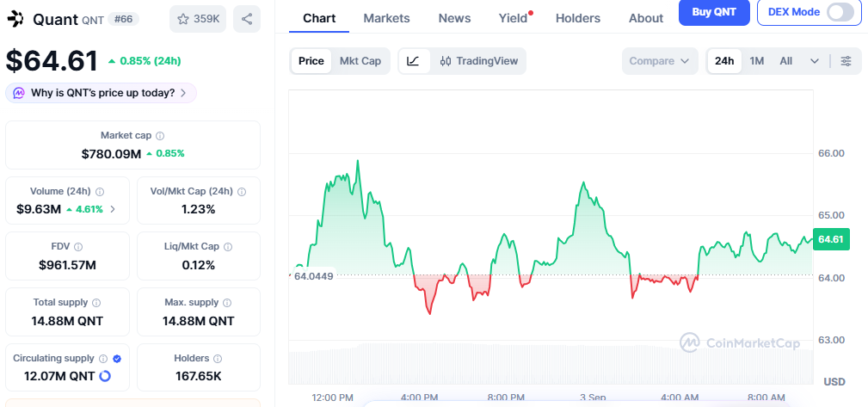Click the 66.00 axis label
This screenshot has height=407, width=868.
[831, 153]
